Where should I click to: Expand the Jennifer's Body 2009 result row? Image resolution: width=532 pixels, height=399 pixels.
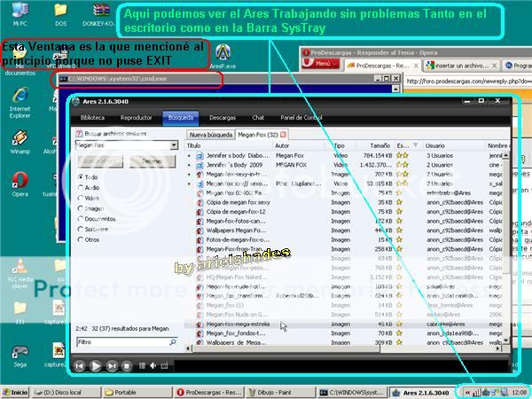[x=189, y=165]
